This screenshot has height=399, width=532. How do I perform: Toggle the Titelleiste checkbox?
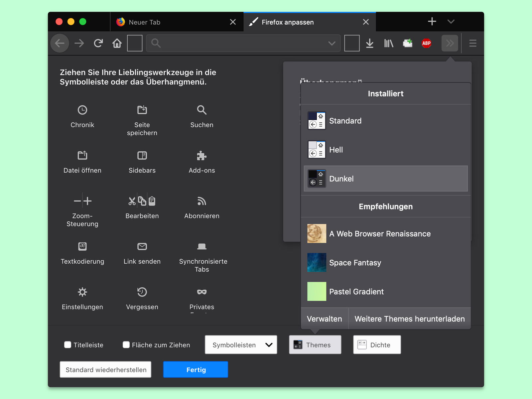(x=67, y=345)
